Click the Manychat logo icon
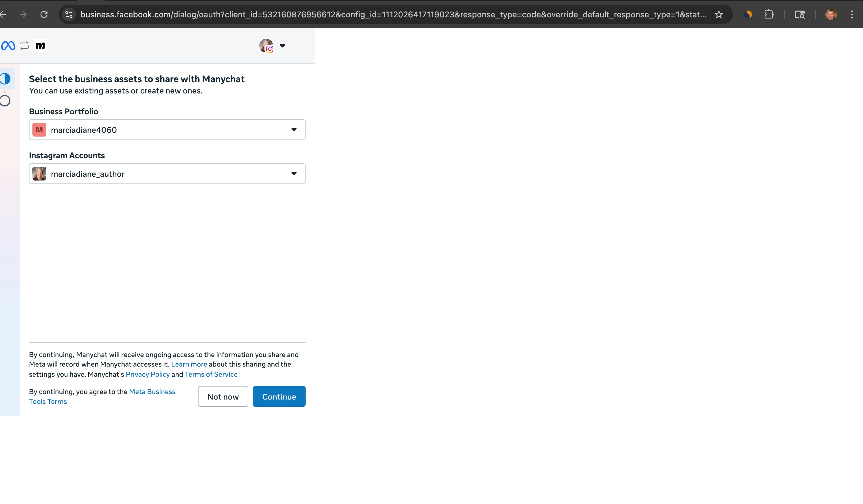This screenshot has width=863, height=504. [41, 45]
